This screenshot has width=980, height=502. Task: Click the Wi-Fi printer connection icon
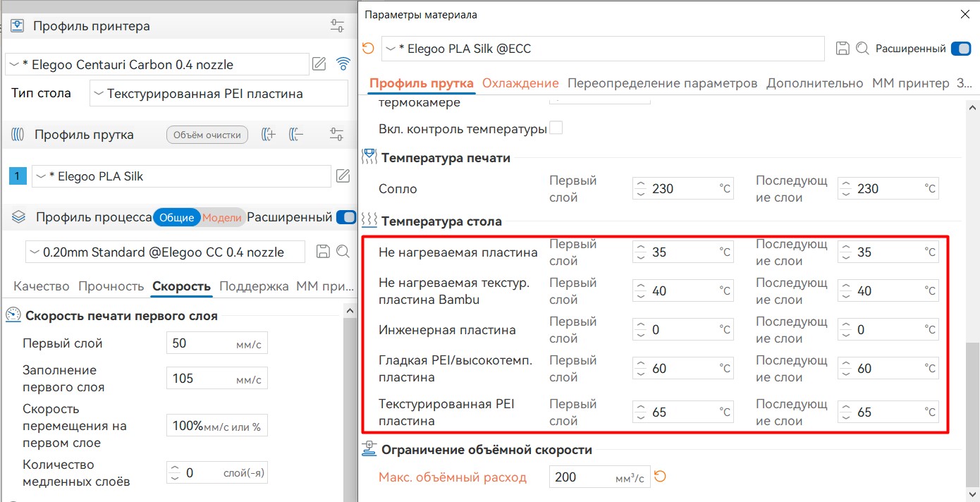click(343, 64)
